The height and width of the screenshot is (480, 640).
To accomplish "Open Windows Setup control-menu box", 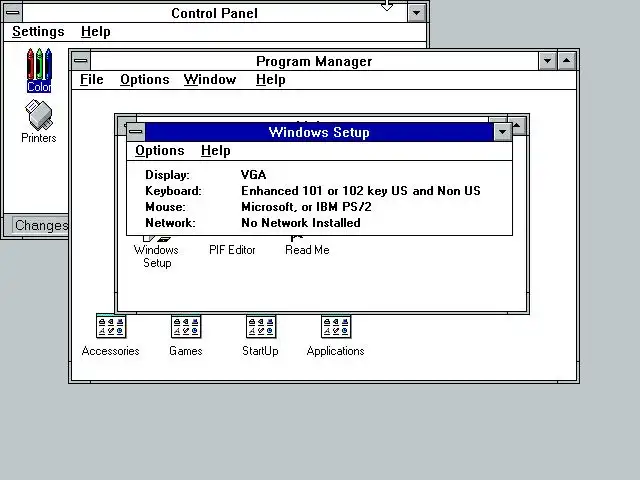I will (x=136, y=132).
